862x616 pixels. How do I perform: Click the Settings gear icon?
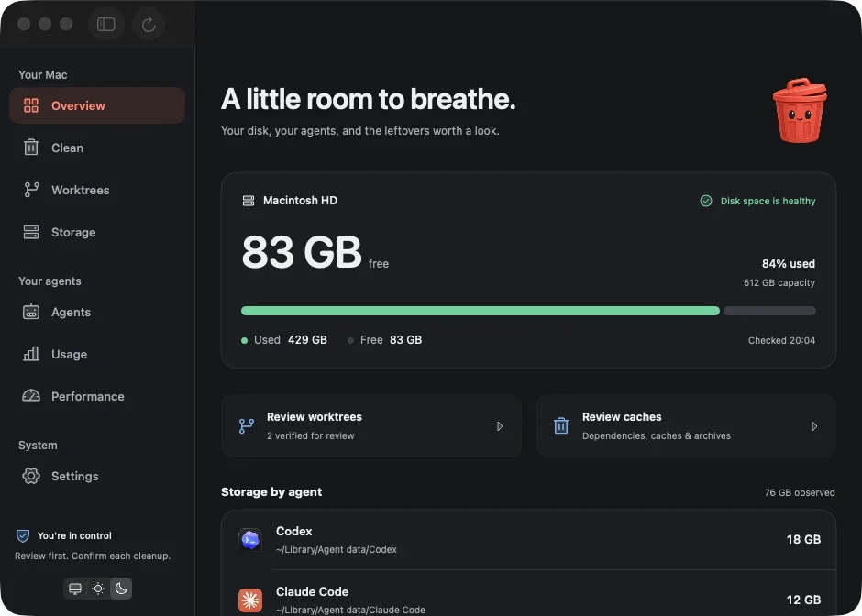pyautogui.click(x=31, y=476)
